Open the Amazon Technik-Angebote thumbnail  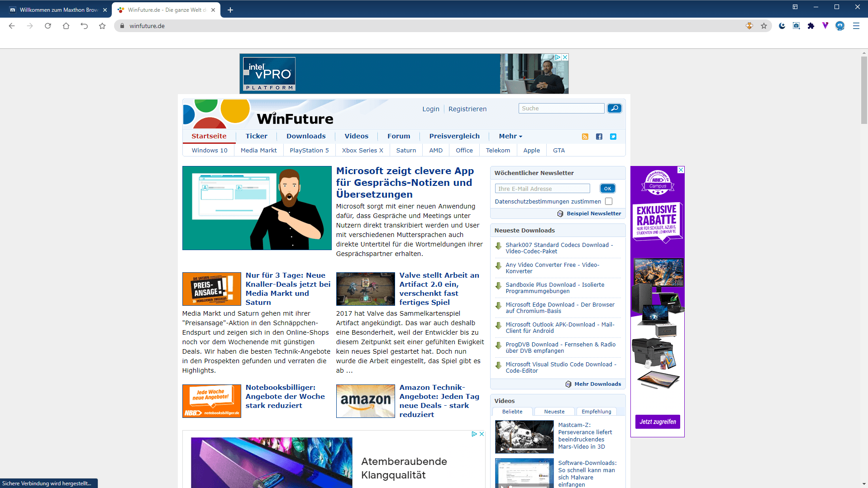click(x=365, y=401)
